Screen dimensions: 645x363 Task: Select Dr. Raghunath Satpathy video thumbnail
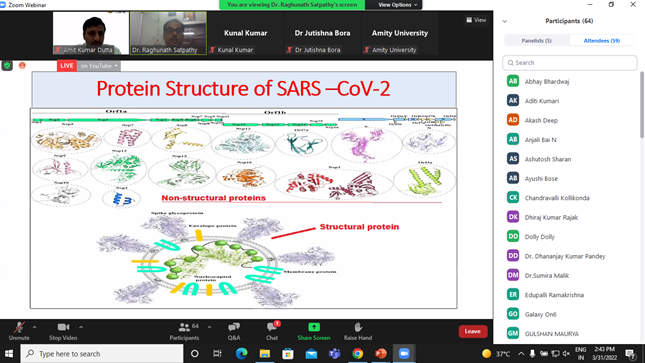coord(168,33)
